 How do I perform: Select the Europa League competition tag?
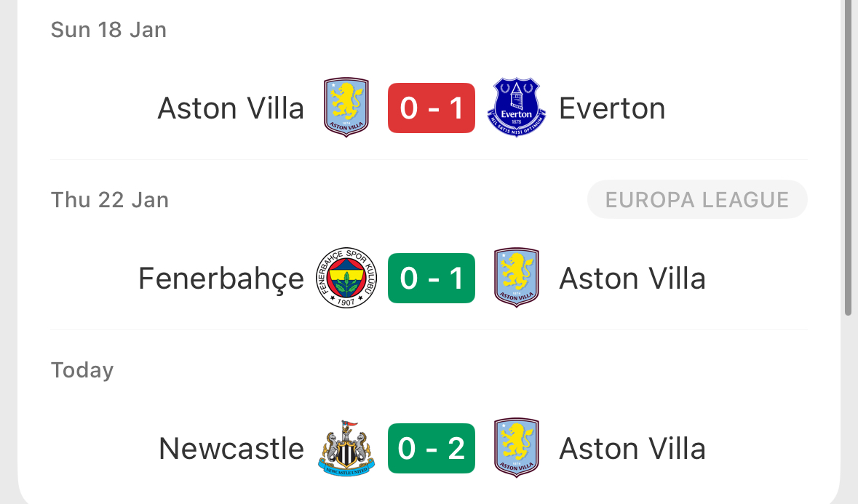[697, 200]
